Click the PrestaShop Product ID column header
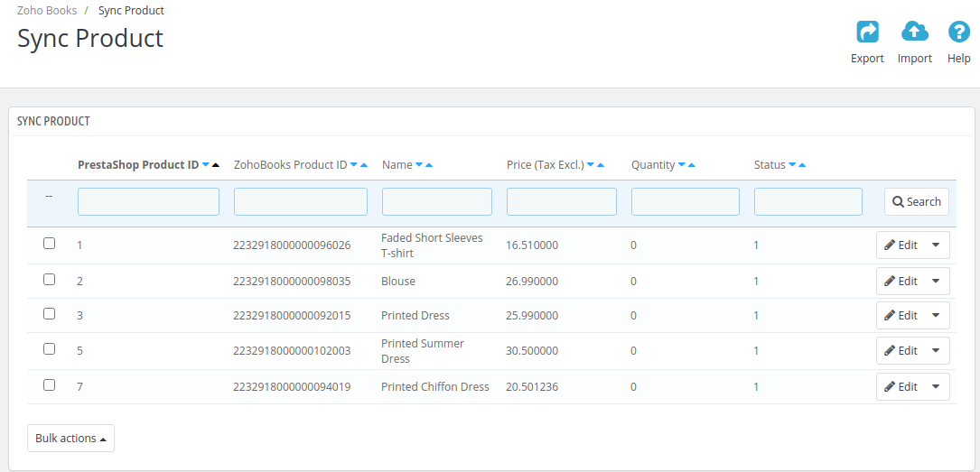 [138, 165]
